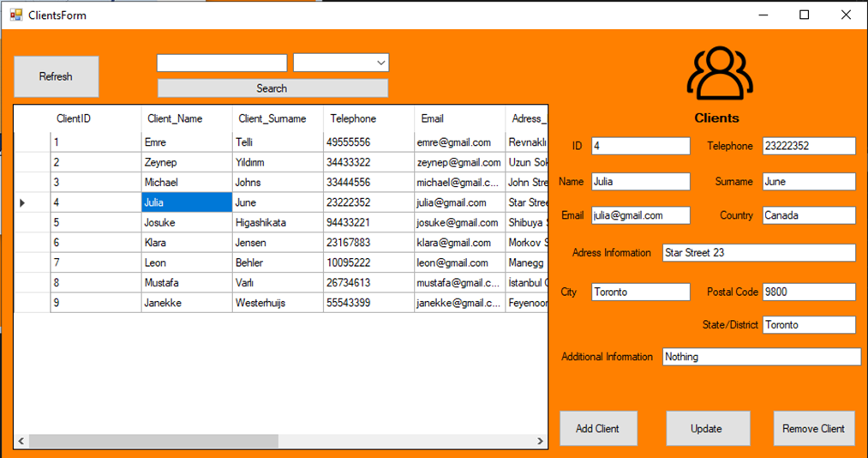Focus the search text box
Viewport: 868px width, 458px height.
[x=222, y=63]
